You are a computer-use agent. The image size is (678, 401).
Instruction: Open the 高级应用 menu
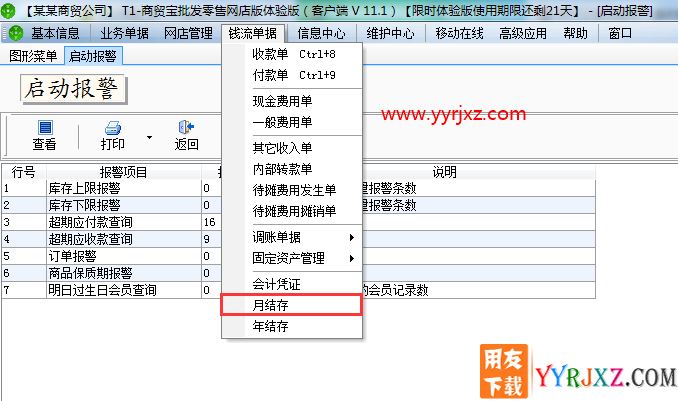click(x=523, y=33)
